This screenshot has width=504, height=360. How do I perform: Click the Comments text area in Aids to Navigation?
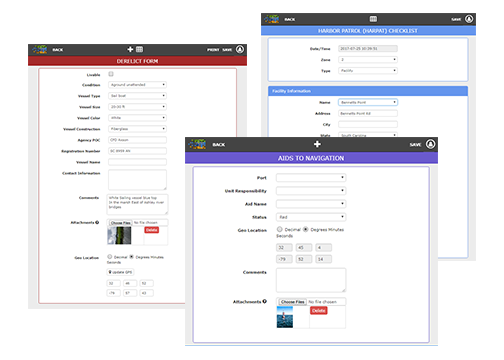[311, 280]
